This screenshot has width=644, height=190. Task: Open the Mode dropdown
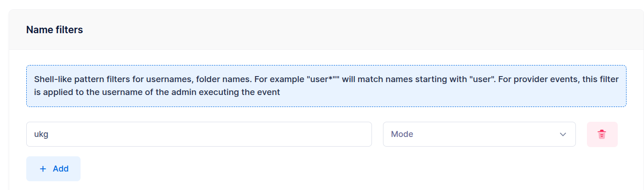(479, 134)
